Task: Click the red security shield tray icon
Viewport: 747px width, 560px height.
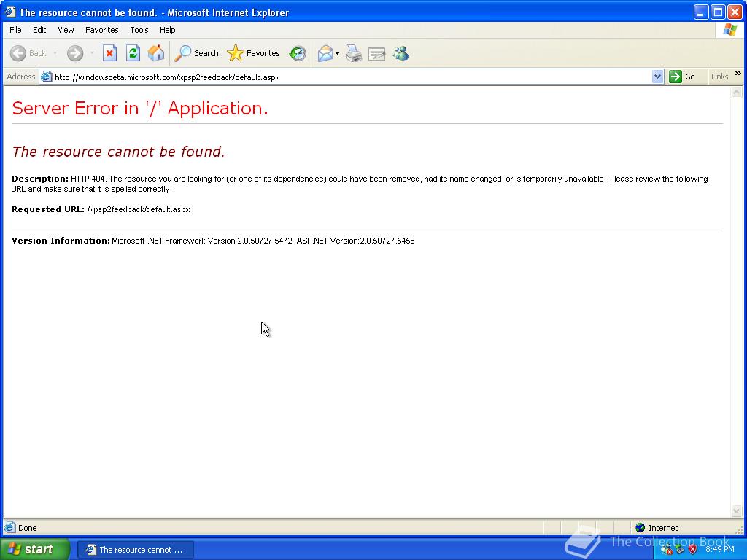Action: [693, 550]
